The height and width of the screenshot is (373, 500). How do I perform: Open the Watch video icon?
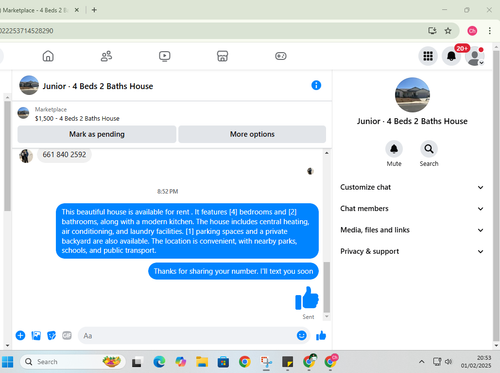coord(165,56)
